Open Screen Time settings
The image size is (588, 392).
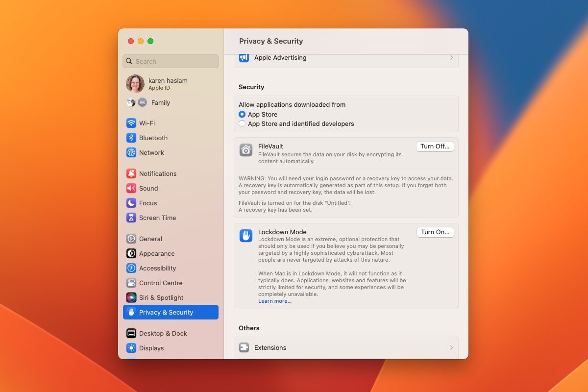pos(171,218)
